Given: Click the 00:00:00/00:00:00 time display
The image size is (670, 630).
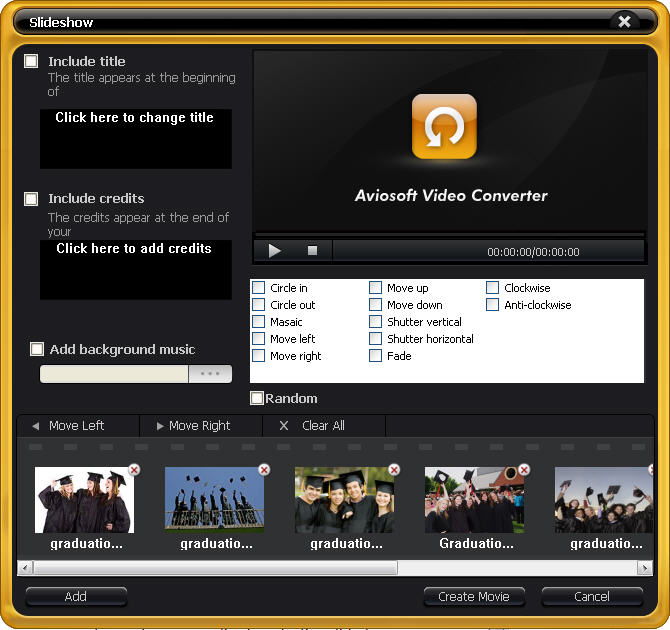Looking at the screenshot, I should (533, 252).
